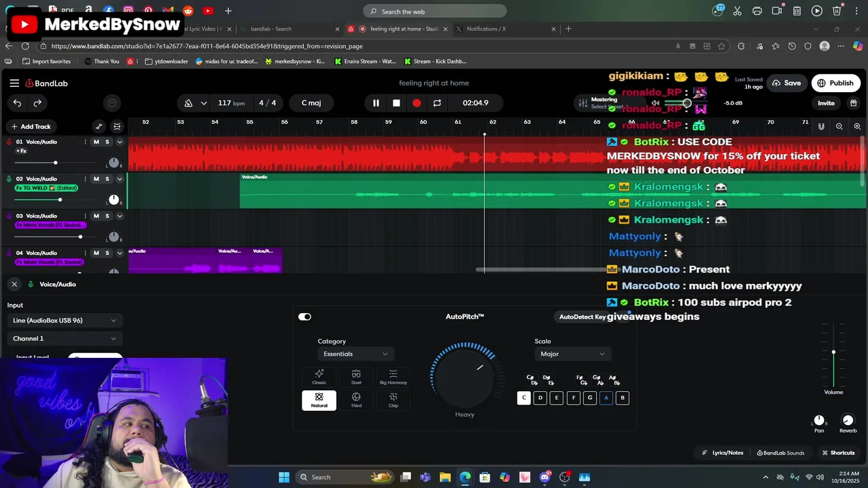
Task: Mute track 01 Voice/Audio
Action: pos(96,142)
